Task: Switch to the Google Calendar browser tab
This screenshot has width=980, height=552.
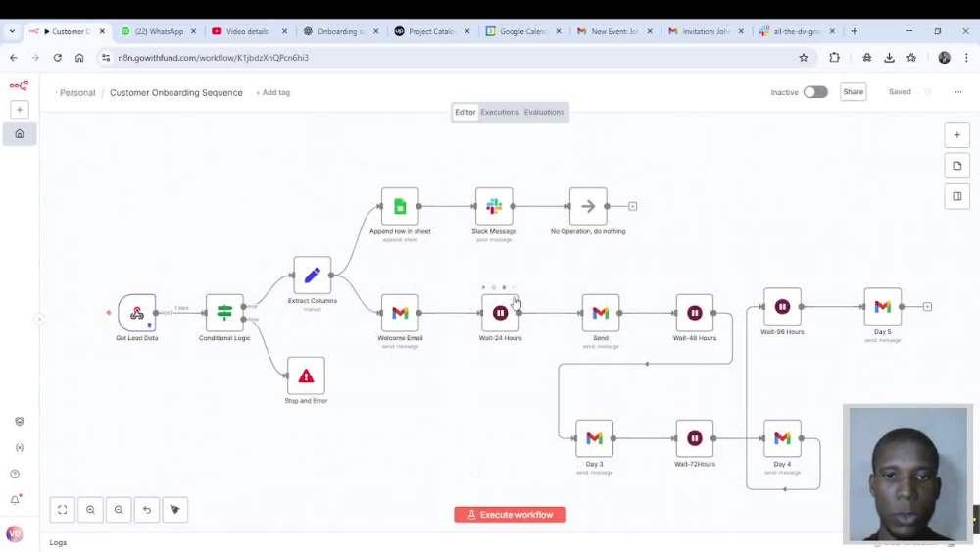Action: tap(522, 31)
